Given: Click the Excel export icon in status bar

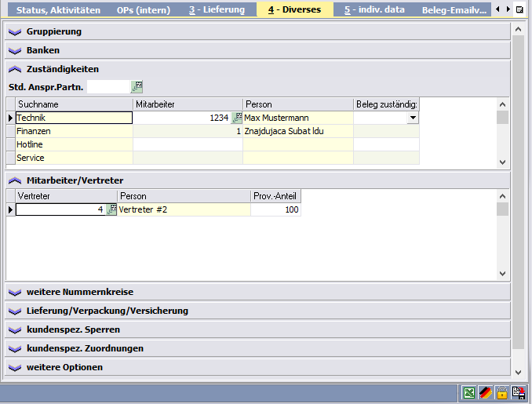Looking at the screenshot, I should [469, 393].
